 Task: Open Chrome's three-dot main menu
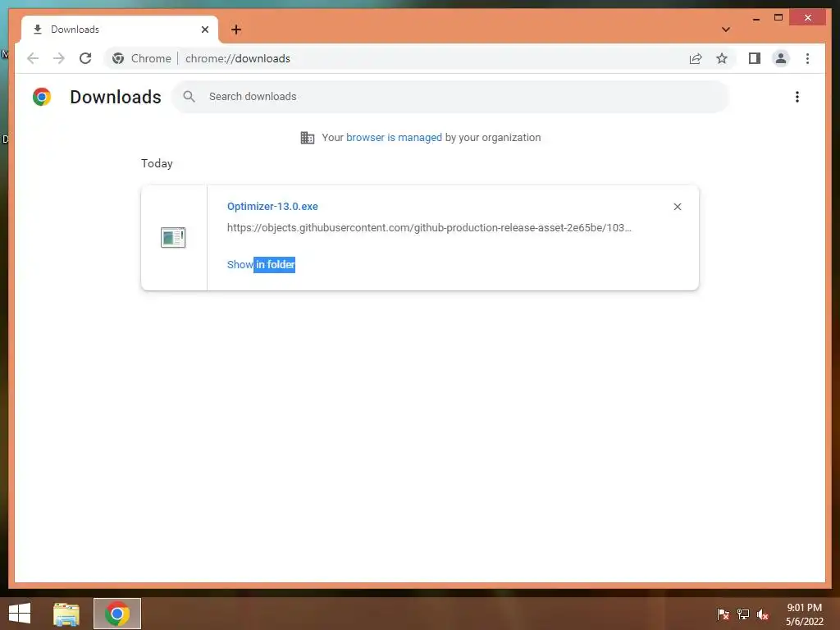click(807, 58)
